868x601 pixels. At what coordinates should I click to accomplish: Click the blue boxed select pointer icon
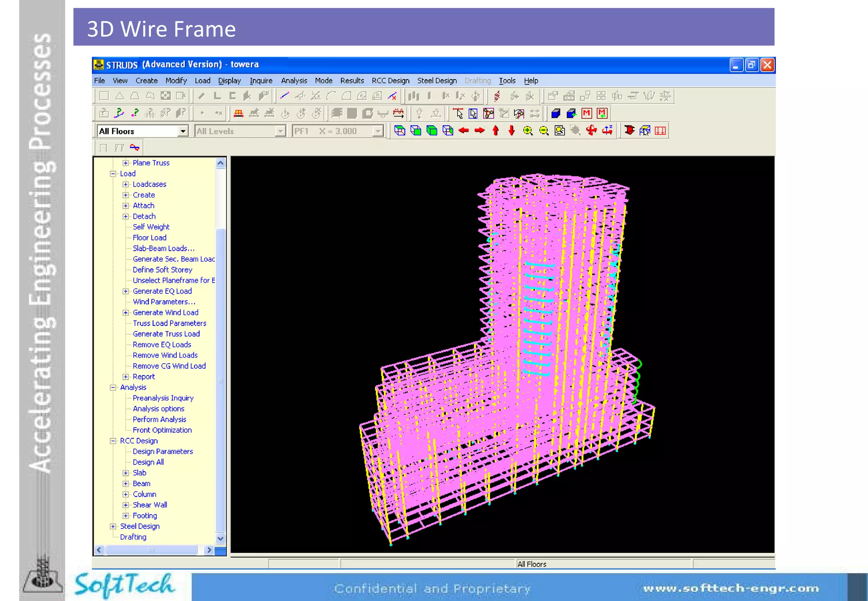click(x=473, y=113)
